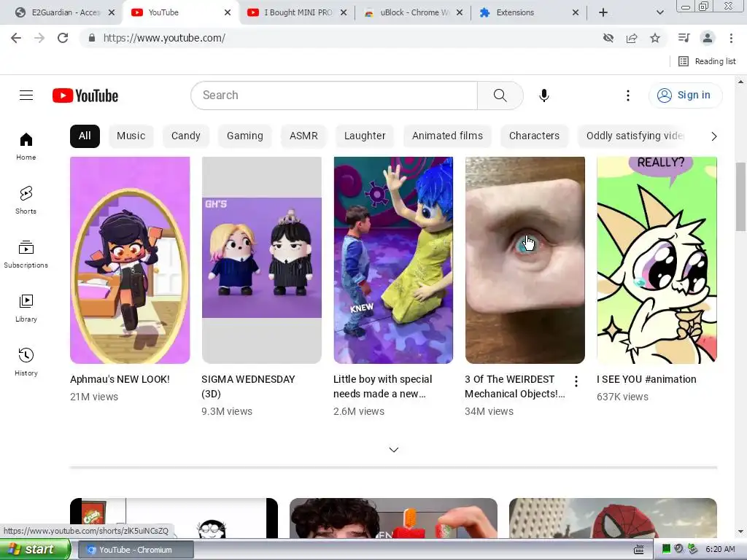Image resolution: width=747 pixels, height=560 pixels.
Task: Click the browser address bar URL
Action: (x=164, y=38)
